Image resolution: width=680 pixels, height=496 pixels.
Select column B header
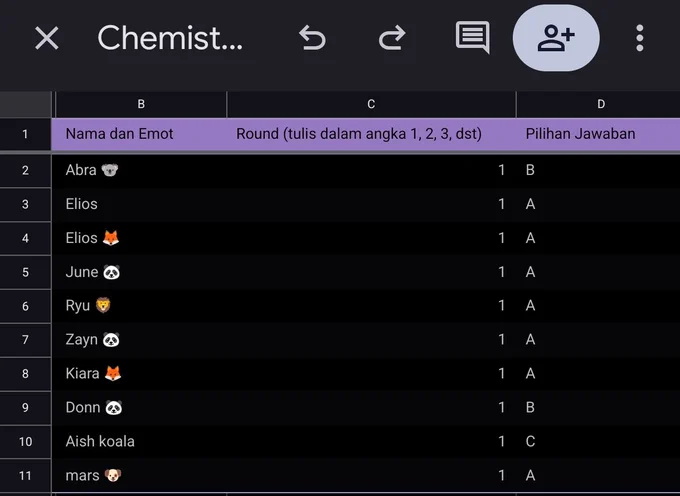(x=141, y=104)
